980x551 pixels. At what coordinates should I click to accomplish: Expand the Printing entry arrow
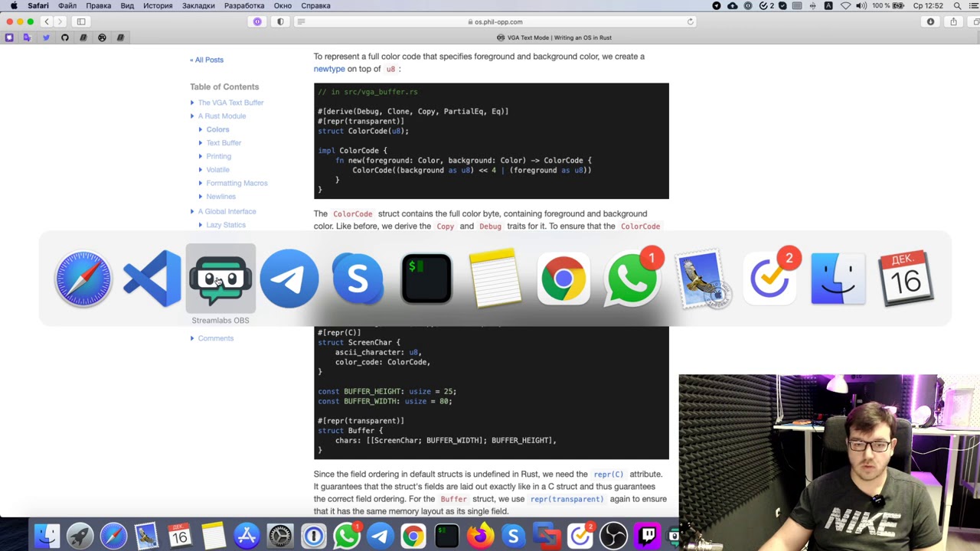point(201,156)
